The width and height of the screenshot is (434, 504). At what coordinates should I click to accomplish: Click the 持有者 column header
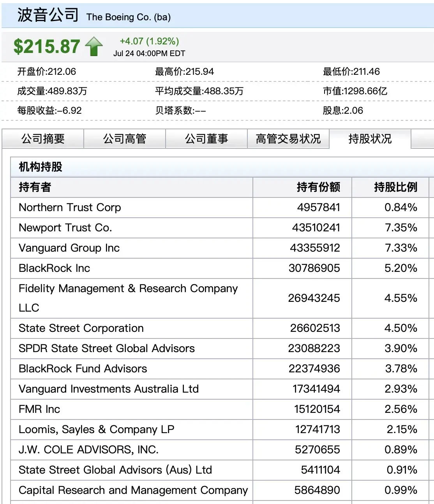click(x=35, y=187)
